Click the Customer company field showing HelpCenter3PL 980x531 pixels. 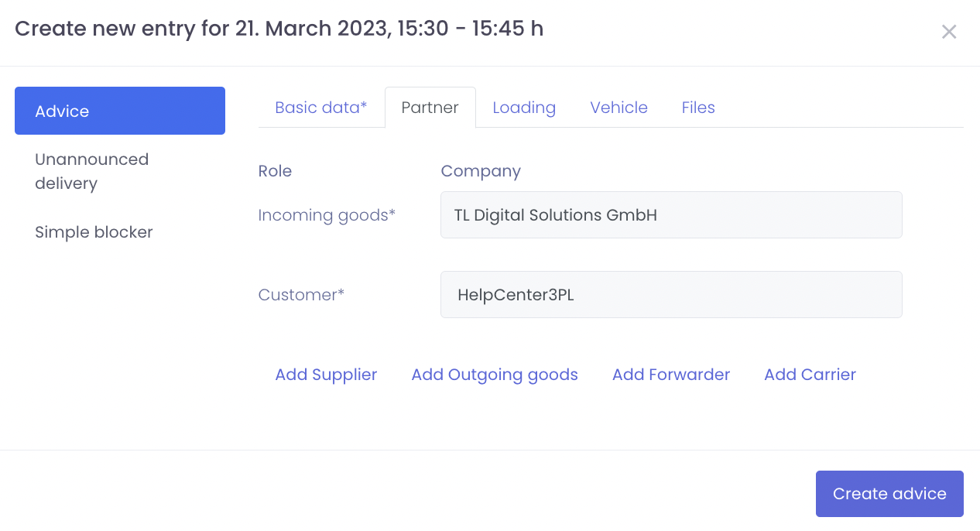coord(670,295)
